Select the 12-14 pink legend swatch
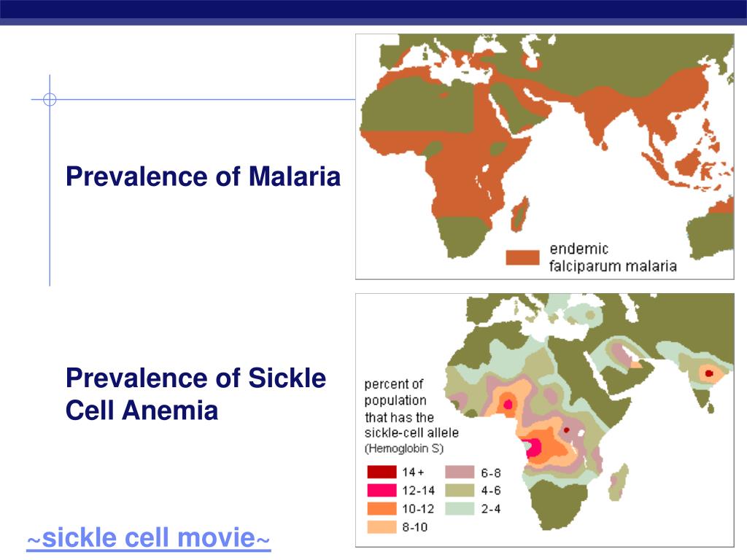Screen dimensions: 747x560 [382, 490]
